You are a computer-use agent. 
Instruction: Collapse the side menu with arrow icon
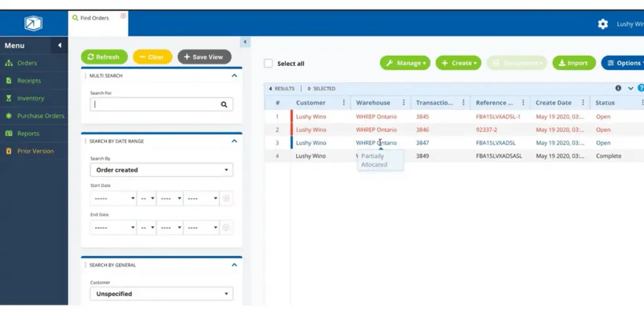[x=60, y=45]
